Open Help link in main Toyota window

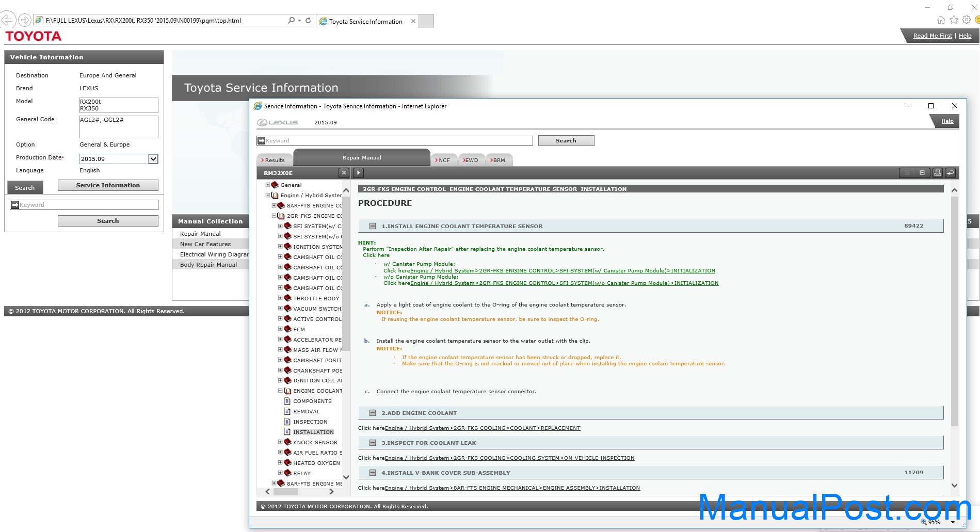click(965, 36)
